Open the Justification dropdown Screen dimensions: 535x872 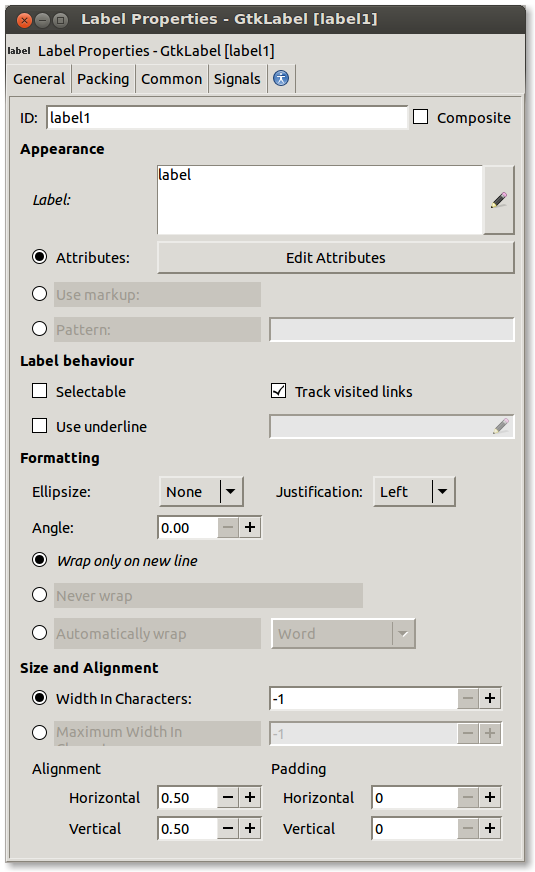click(x=414, y=492)
